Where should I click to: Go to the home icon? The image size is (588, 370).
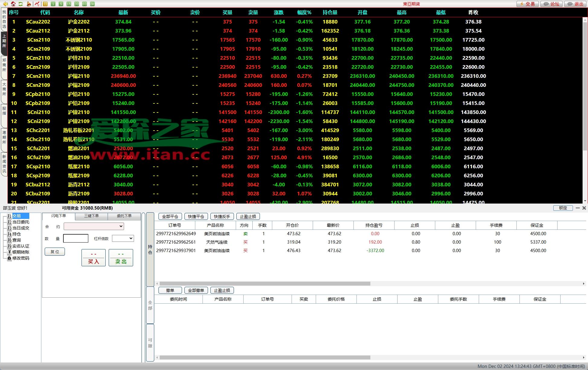pos(13,4)
